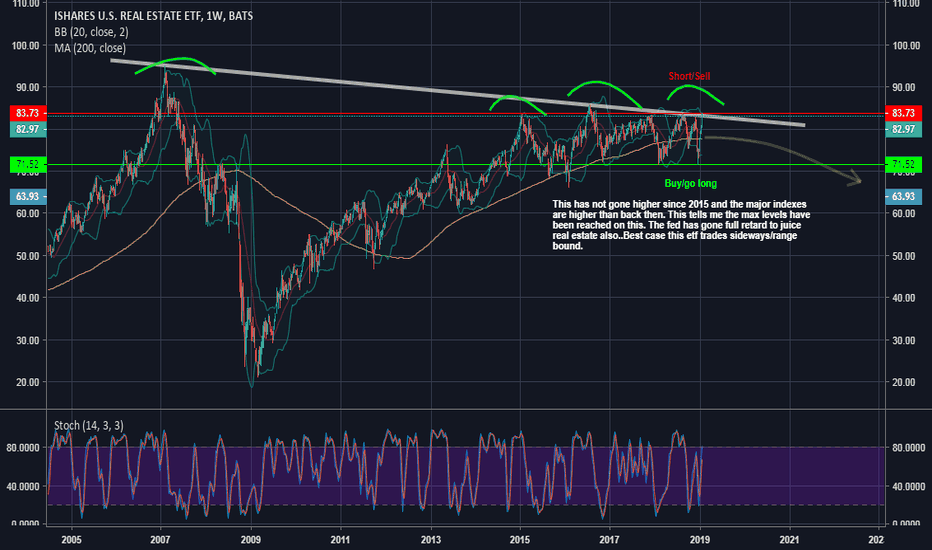
Task: Click the 2011 label on time axis
Action: [x=340, y=540]
